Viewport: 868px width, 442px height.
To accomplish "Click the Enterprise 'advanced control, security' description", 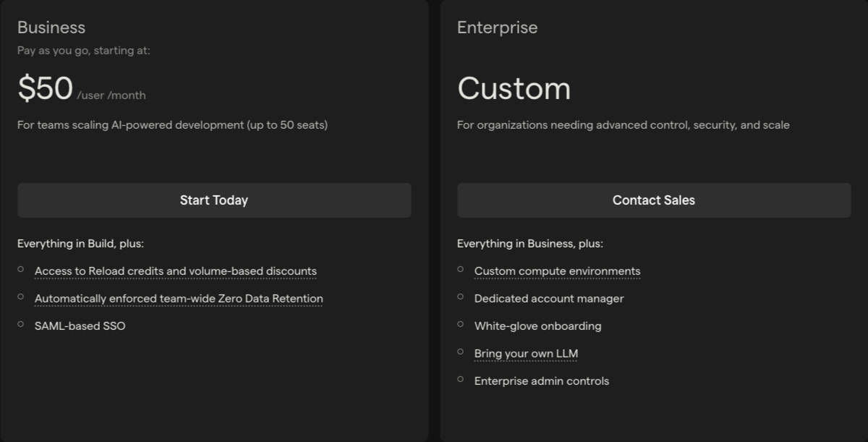I will point(624,125).
